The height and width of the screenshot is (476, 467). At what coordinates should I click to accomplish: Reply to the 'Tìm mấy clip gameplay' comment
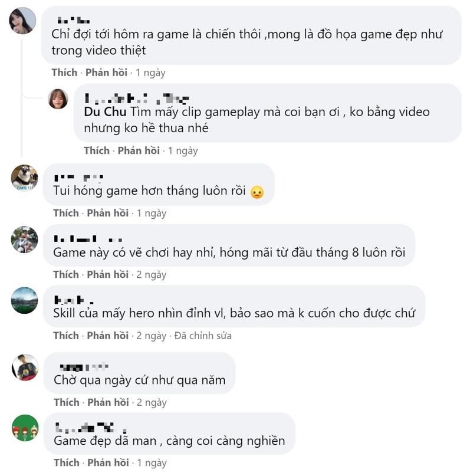pos(139,150)
